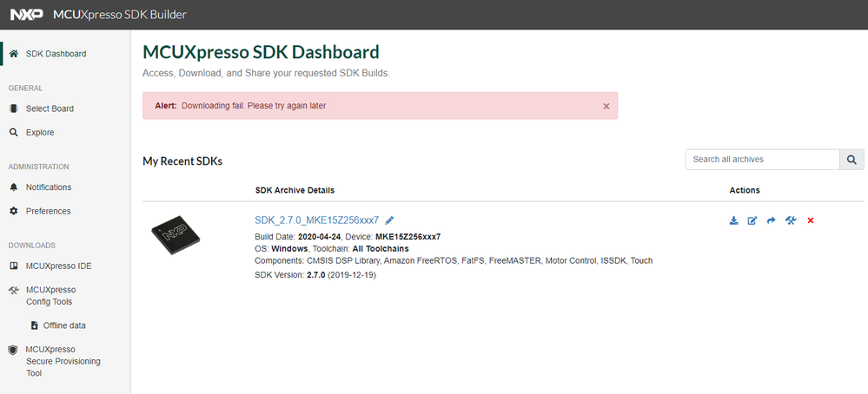Download the SDK_2.7.0_MKE15Z256xxx7 archive
Image resolution: width=868 pixels, height=394 pixels.
point(733,220)
